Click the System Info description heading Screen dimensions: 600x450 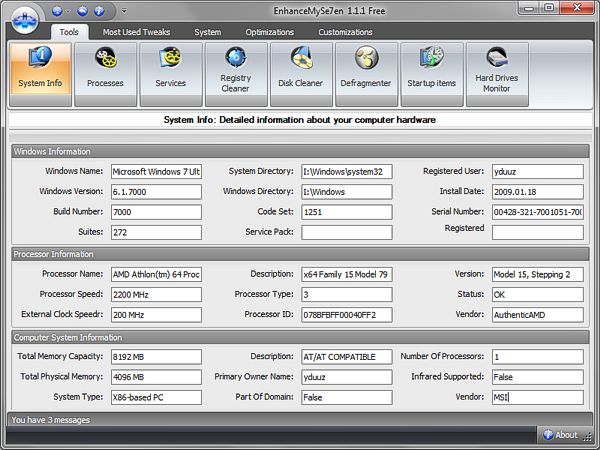click(300, 120)
